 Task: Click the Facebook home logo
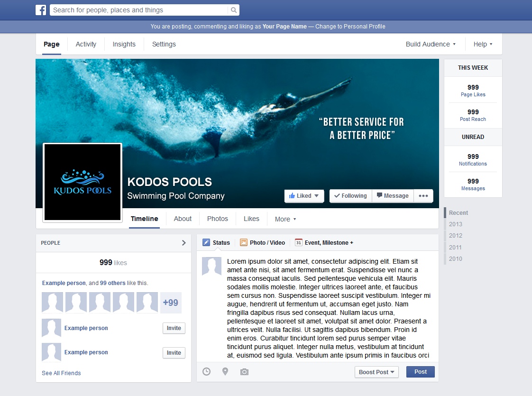(41, 9)
